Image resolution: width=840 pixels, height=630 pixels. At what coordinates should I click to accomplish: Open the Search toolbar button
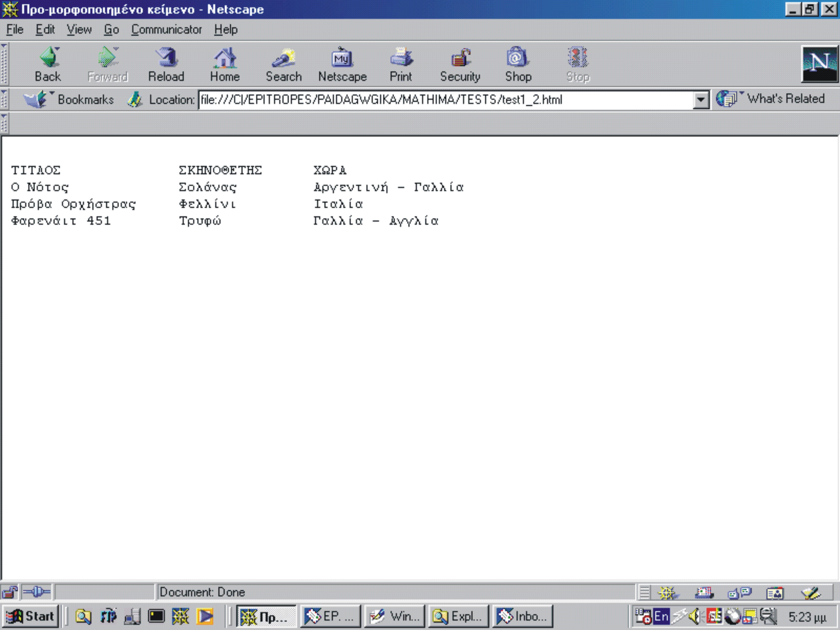[284, 65]
